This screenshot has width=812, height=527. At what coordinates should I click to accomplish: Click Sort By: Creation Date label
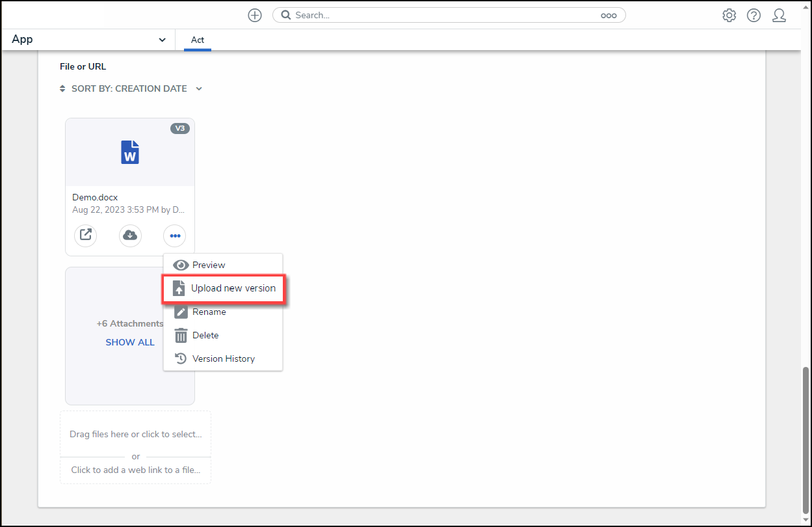tap(129, 88)
